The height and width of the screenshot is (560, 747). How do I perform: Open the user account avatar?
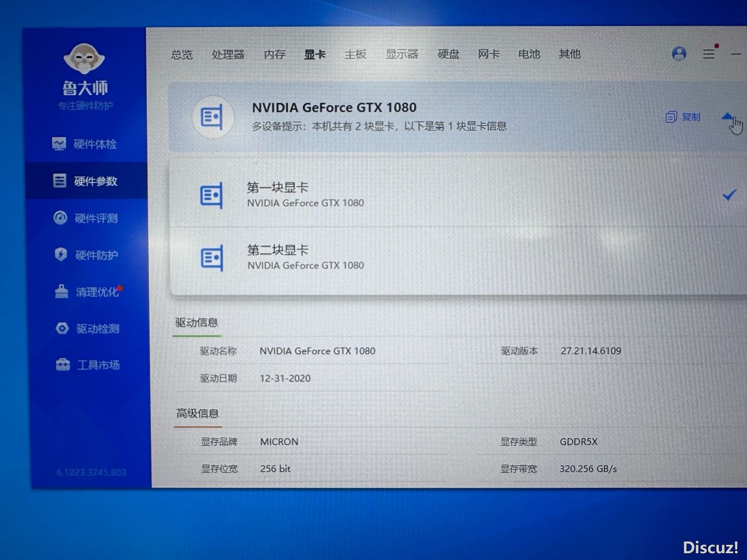(679, 53)
